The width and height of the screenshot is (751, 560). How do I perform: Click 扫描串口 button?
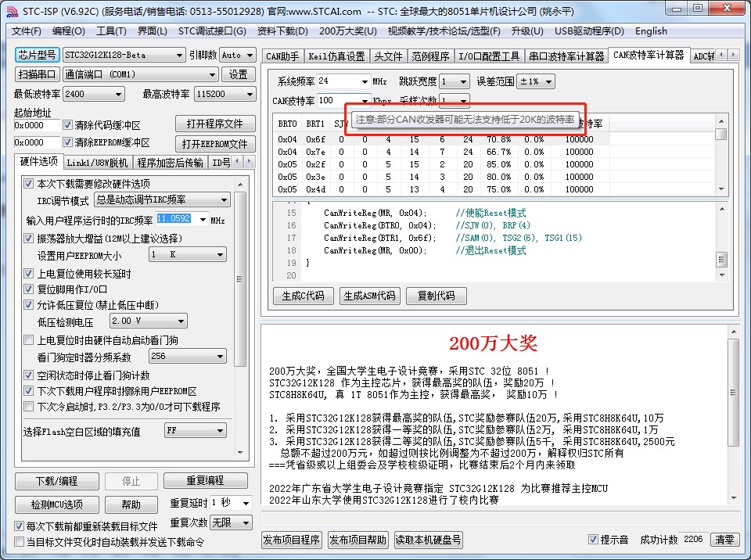pyautogui.click(x=38, y=74)
